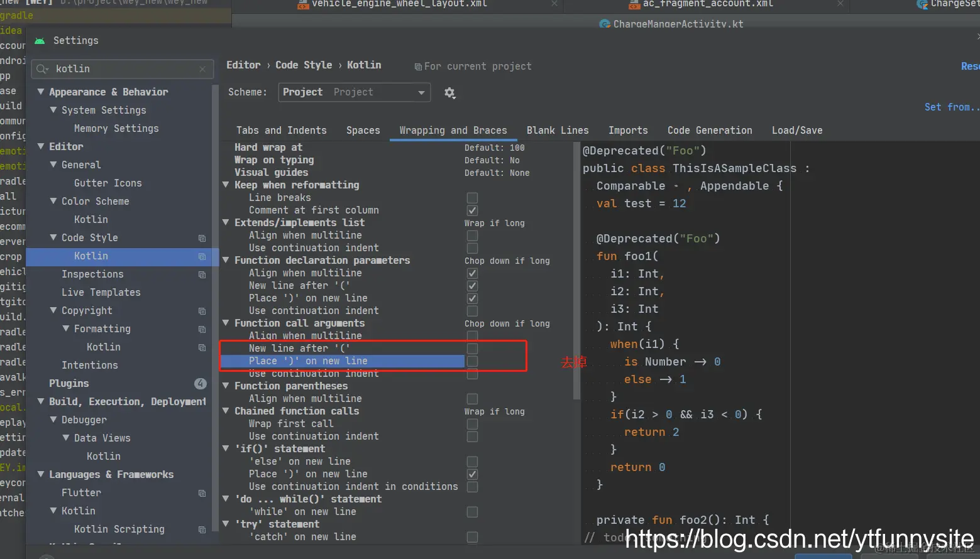This screenshot has height=559, width=980.
Task: Open Intentions settings page
Action: 90,366
